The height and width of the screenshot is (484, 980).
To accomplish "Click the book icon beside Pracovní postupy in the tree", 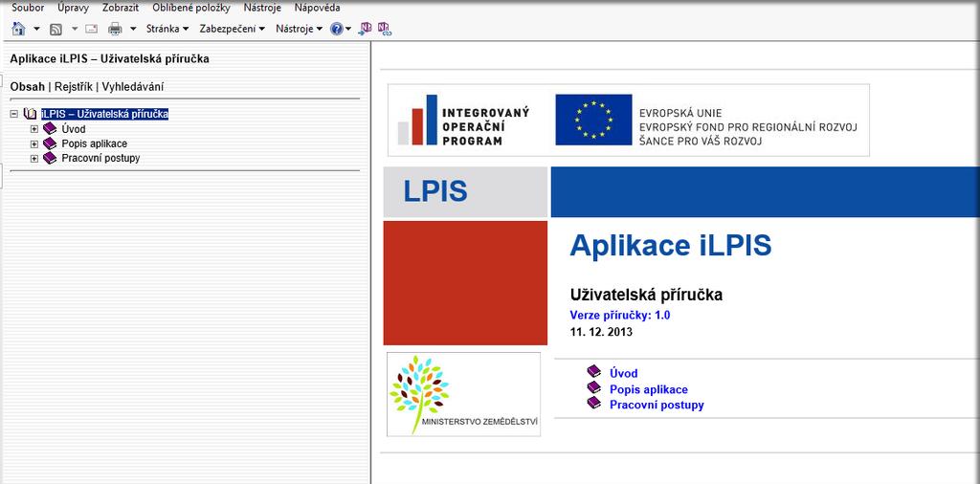I will coord(50,158).
